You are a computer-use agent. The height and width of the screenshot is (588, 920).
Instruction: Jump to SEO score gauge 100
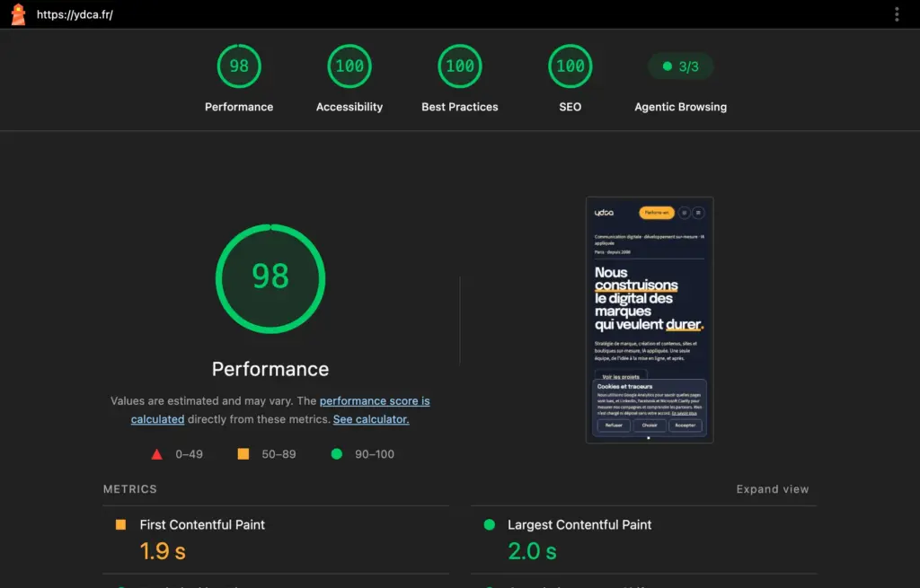(x=570, y=66)
